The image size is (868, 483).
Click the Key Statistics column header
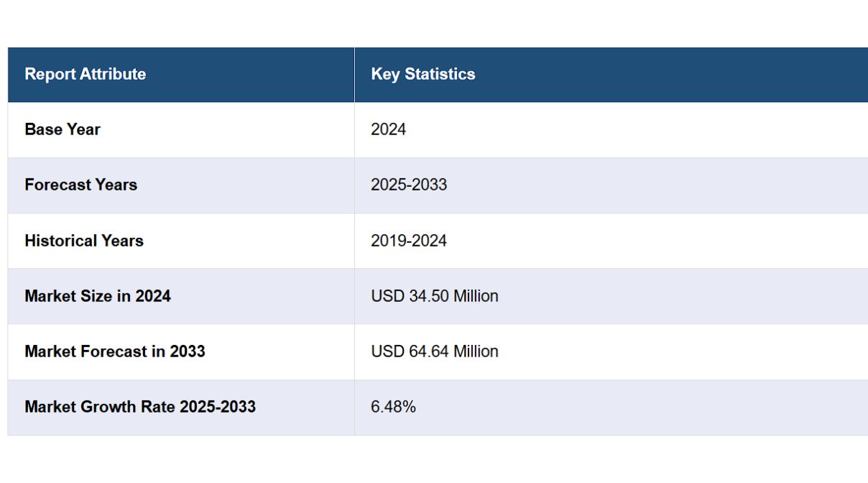coord(423,74)
